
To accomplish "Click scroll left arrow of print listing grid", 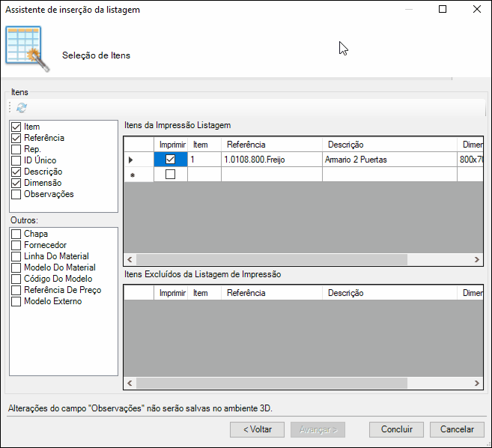I will 130,260.
